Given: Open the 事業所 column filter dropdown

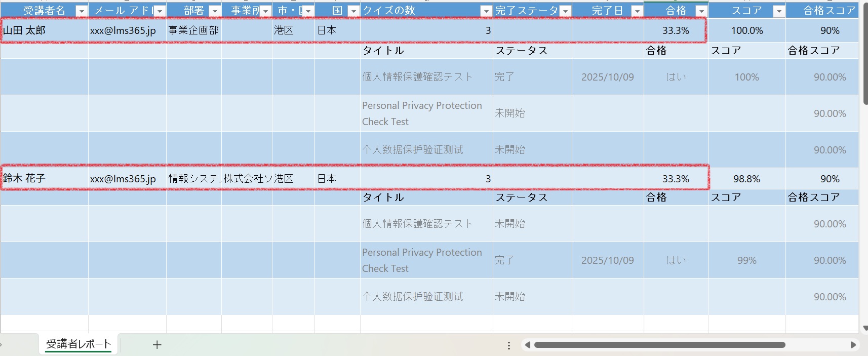Looking at the screenshot, I should [x=265, y=11].
